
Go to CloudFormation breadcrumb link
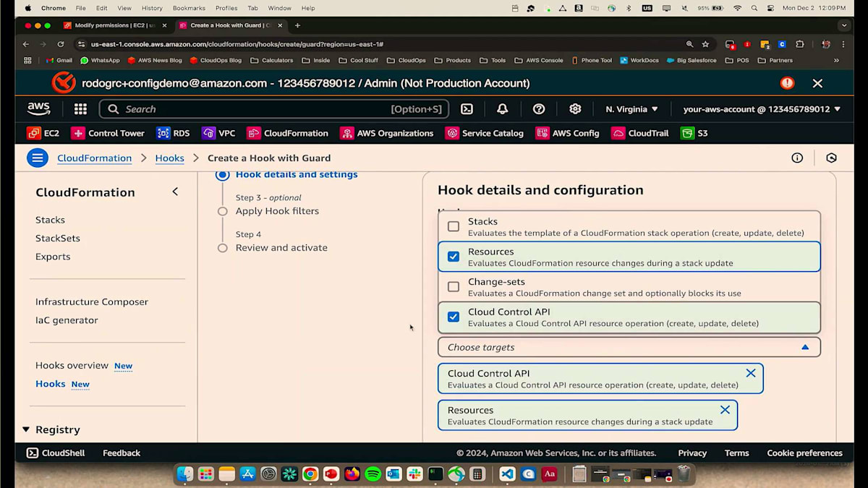pyautogui.click(x=95, y=158)
